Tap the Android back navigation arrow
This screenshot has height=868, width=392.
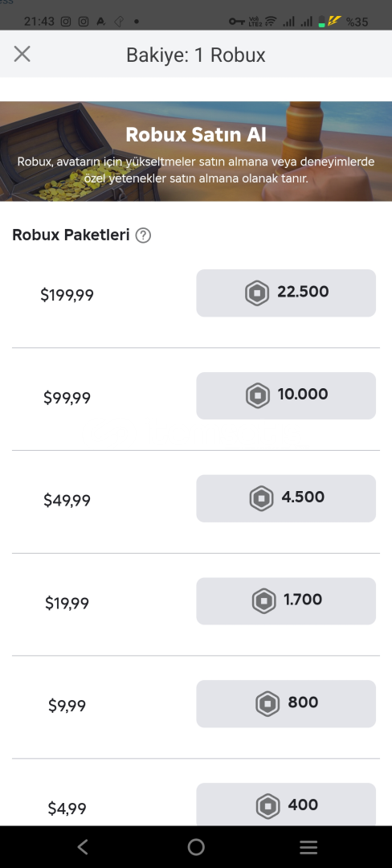tap(83, 846)
